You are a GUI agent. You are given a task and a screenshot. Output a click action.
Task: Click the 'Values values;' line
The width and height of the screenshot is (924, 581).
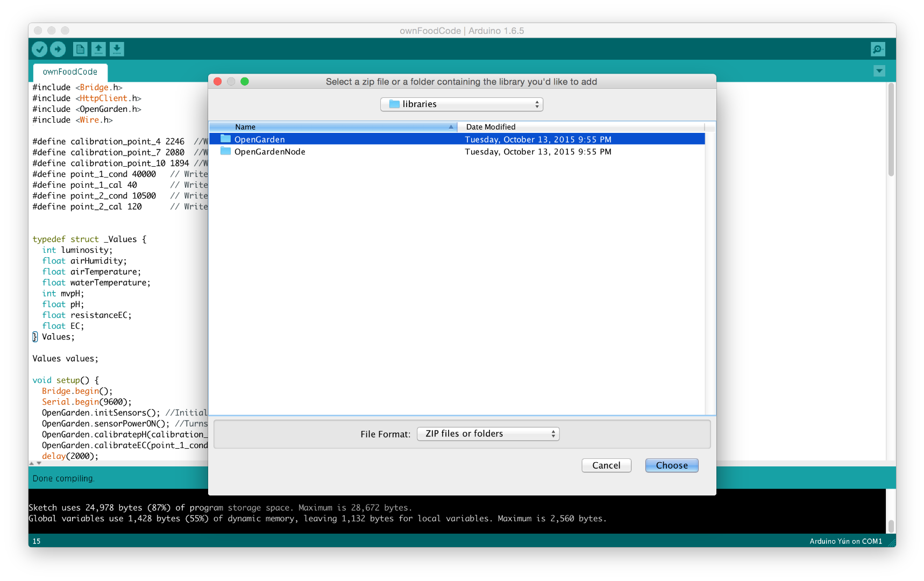(65, 359)
